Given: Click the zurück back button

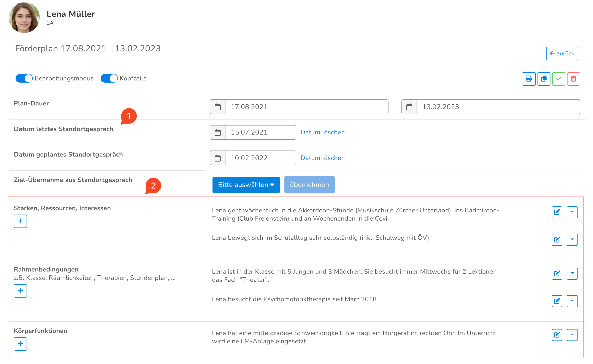Looking at the screenshot, I should (562, 53).
